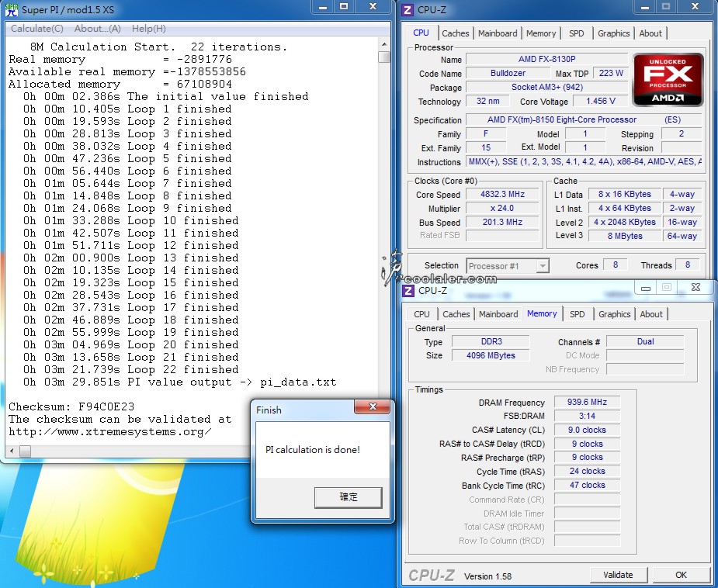Click the Cores count value 8
718x588 pixels.
pos(616,265)
